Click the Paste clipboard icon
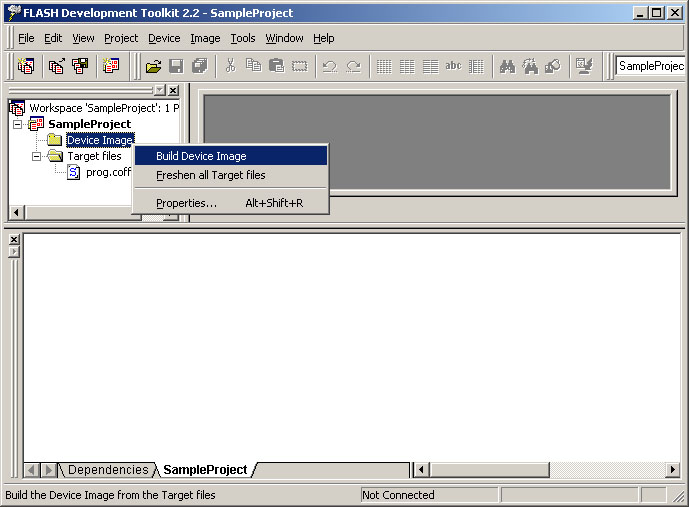 [276, 66]
